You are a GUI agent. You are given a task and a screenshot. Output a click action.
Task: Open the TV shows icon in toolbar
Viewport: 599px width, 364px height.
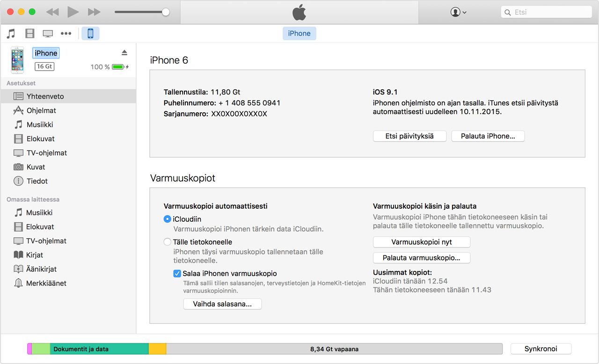pos(48,34)
